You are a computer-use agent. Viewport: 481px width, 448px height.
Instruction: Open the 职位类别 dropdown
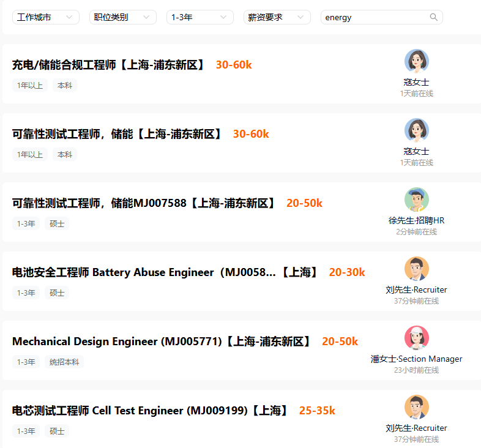123,17
